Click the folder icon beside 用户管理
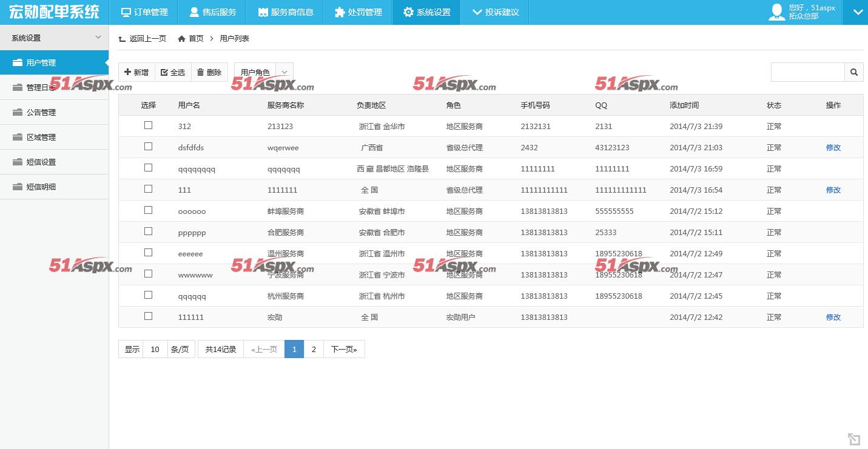This screenshot has width=868, height=449. (17, 62)
